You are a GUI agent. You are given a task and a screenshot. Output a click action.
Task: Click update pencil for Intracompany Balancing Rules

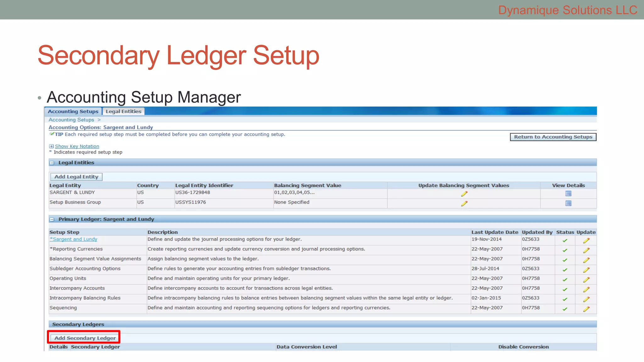(x=586, y=299)
